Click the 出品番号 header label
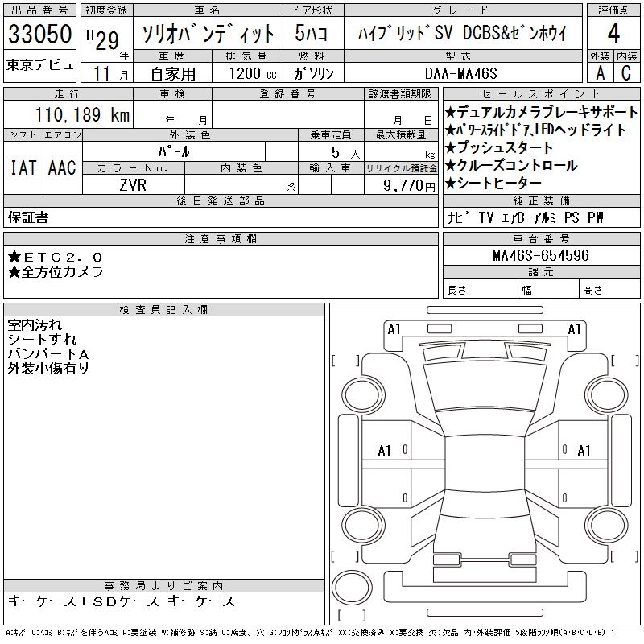The image size is (644, 644). (x=39, y=10)
